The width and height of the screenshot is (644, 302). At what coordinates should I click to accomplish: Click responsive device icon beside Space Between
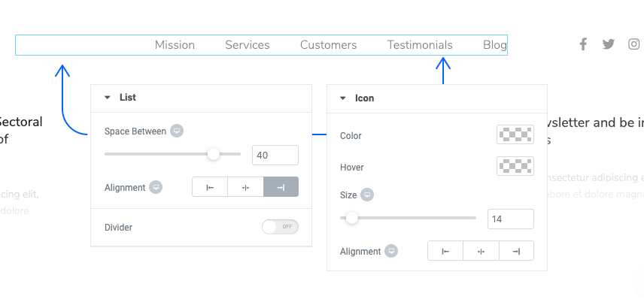point(177,131)
